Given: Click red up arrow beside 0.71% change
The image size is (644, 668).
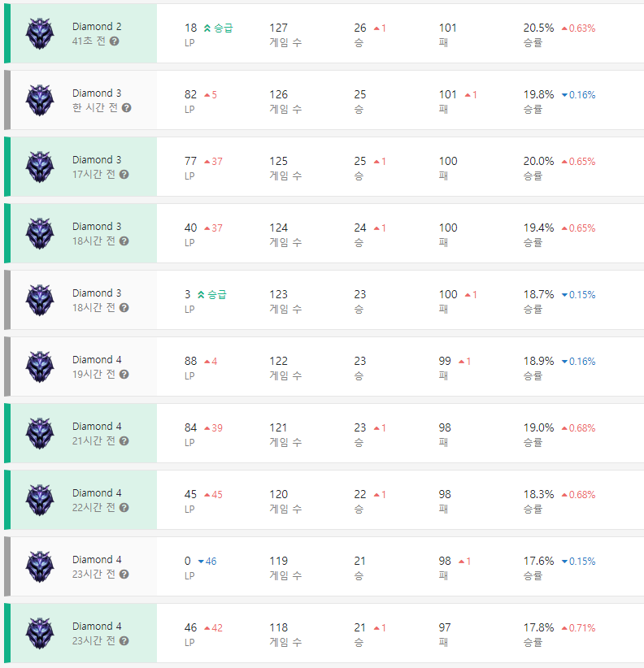Looking at the screenshot, I should click(x=564, y=628).
